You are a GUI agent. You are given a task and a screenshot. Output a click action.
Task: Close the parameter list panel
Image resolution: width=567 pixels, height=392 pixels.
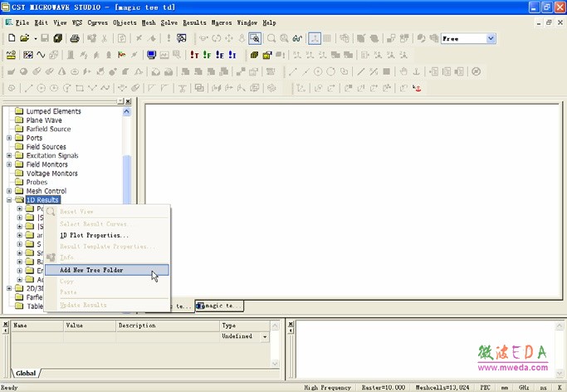[6, 324]
